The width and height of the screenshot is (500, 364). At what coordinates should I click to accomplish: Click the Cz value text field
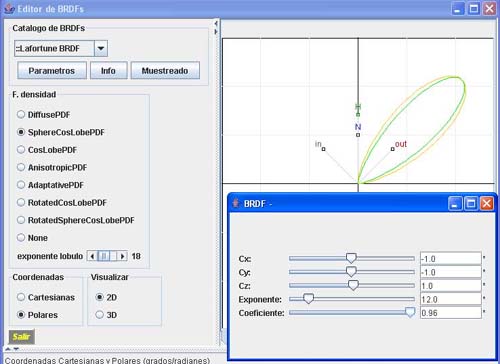pyautogui.click(x=451, y=286)
